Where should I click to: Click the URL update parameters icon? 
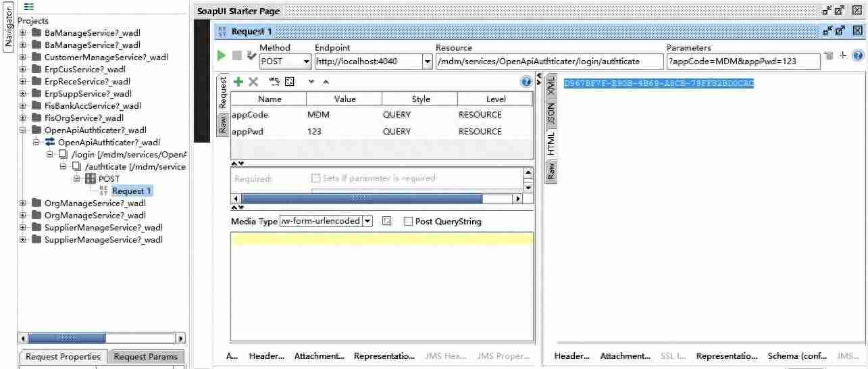[x=274, y=82]
